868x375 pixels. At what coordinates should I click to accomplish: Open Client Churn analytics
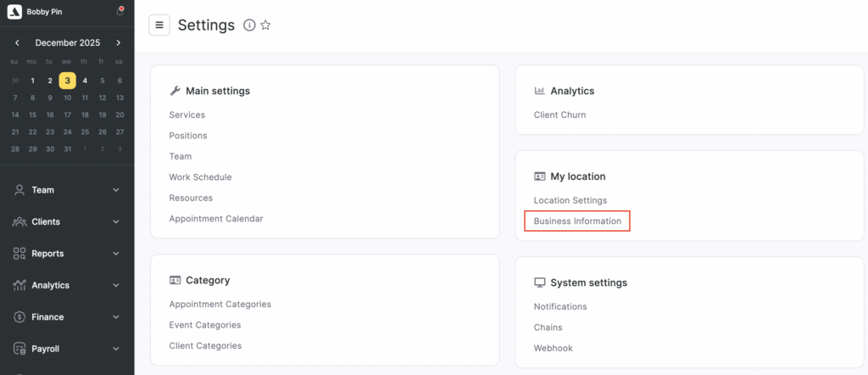(x=559, y=115)
